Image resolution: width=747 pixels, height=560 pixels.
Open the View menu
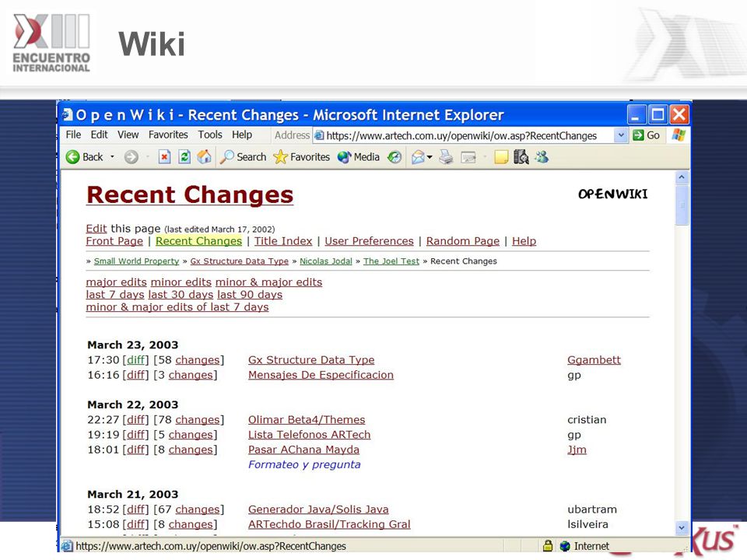tap(128, 135)
